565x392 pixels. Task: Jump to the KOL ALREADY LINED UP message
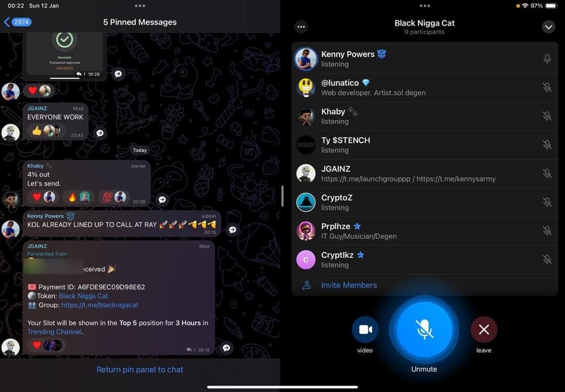pyautogui.click(x=232, y=229)
